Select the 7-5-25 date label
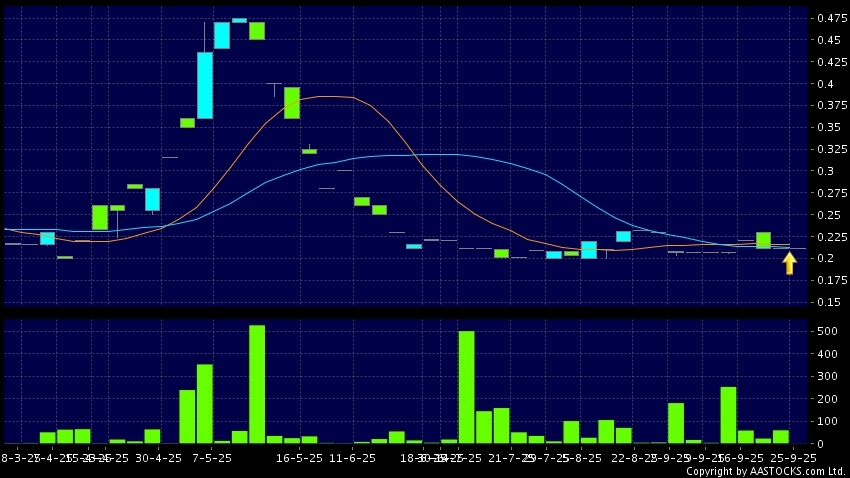Viewport: 850px width, 478px height. pyautogui.click(x=211, y=458)
